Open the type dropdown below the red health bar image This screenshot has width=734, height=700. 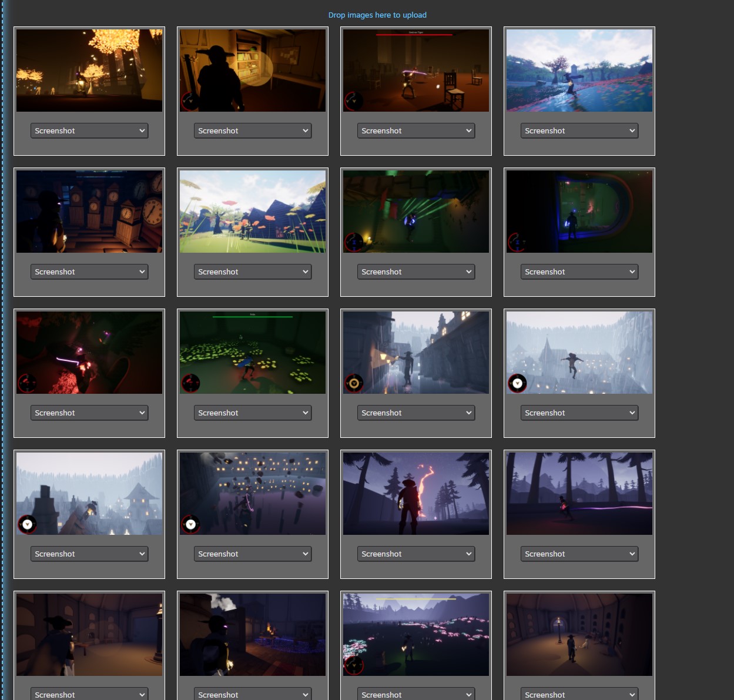pyautogui.click(x=416, y=131)
